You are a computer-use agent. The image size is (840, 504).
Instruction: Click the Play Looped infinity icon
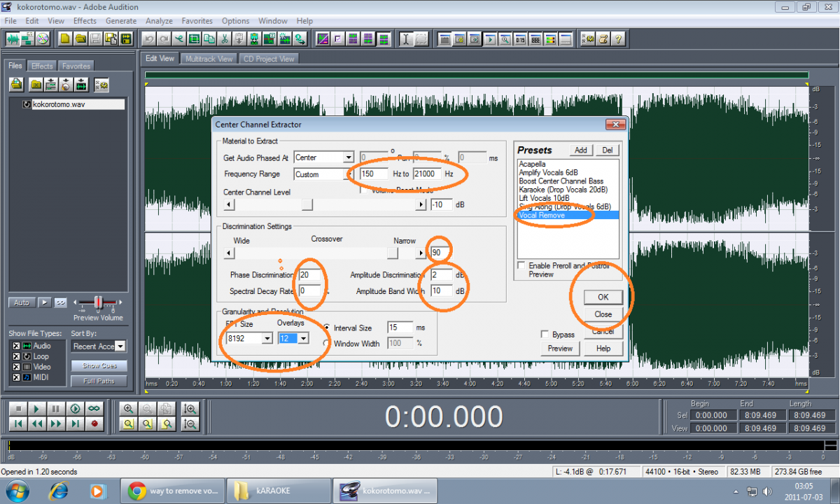[x=94, y=408]
